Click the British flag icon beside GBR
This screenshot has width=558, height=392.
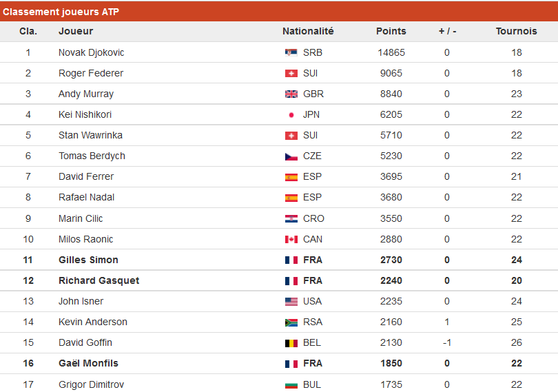291,94
